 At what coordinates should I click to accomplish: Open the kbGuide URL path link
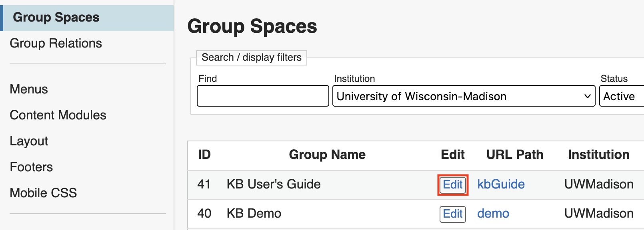[501, 184]
